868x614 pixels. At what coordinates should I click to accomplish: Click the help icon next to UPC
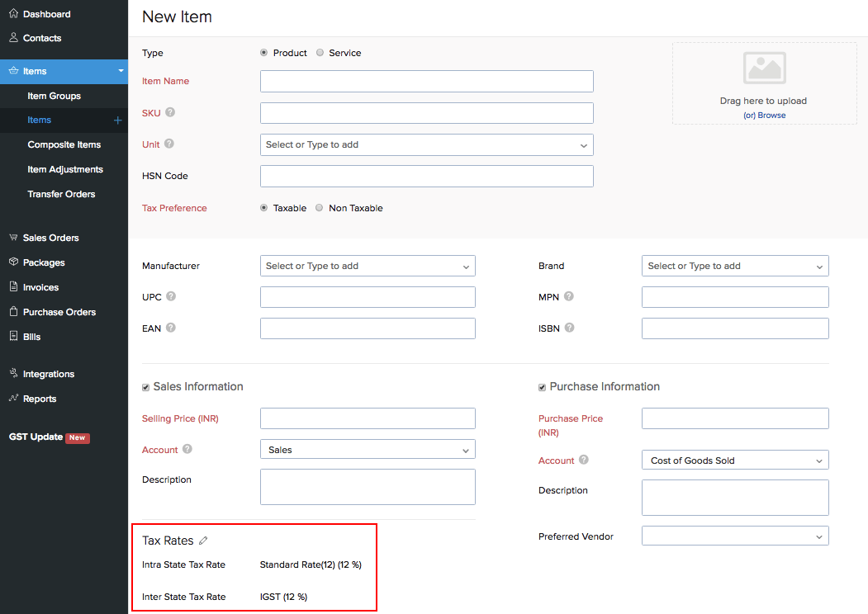tap(171, 296)
